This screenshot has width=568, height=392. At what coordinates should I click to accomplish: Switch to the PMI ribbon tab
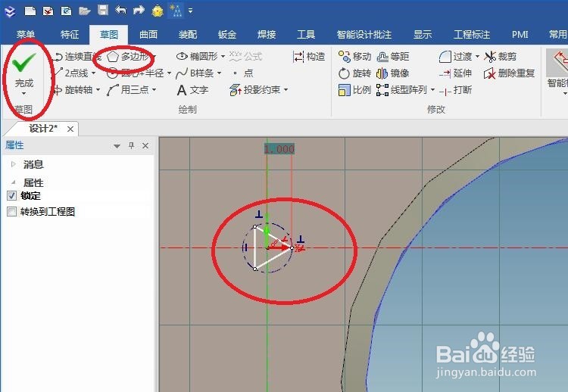coord(520,34)
